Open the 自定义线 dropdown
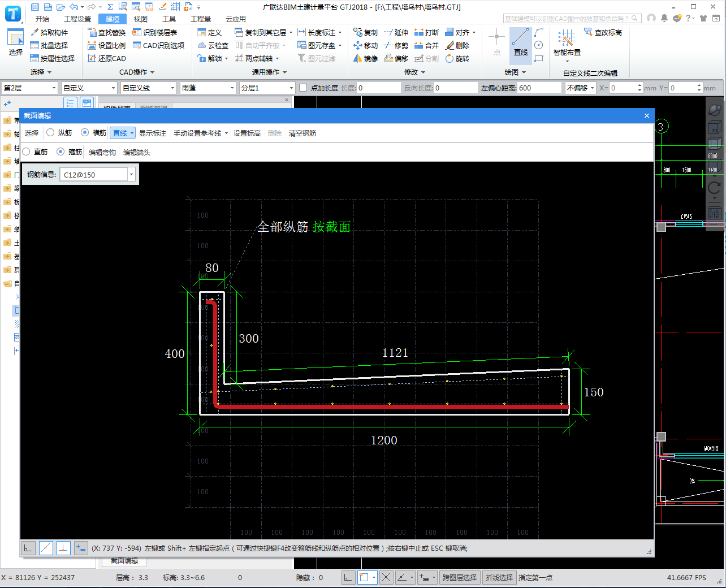Viewport: 726px width, 588px height. coord(149,88)
